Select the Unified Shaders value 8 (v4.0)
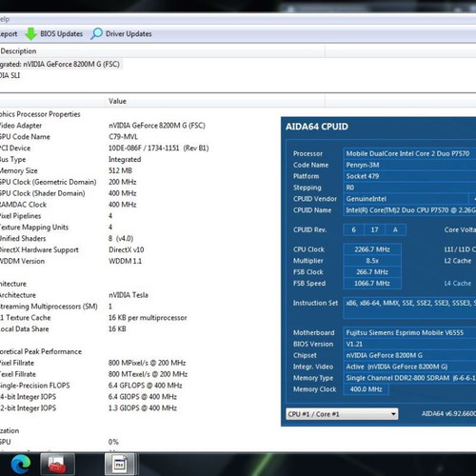This screenshot has width=476, height=476. point(121,239)
